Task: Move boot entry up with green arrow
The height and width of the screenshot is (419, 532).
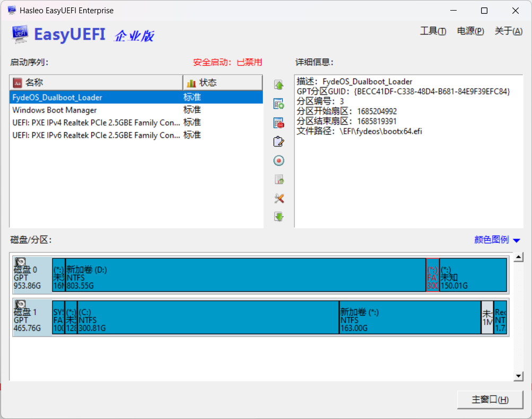Action: (279, 85)
